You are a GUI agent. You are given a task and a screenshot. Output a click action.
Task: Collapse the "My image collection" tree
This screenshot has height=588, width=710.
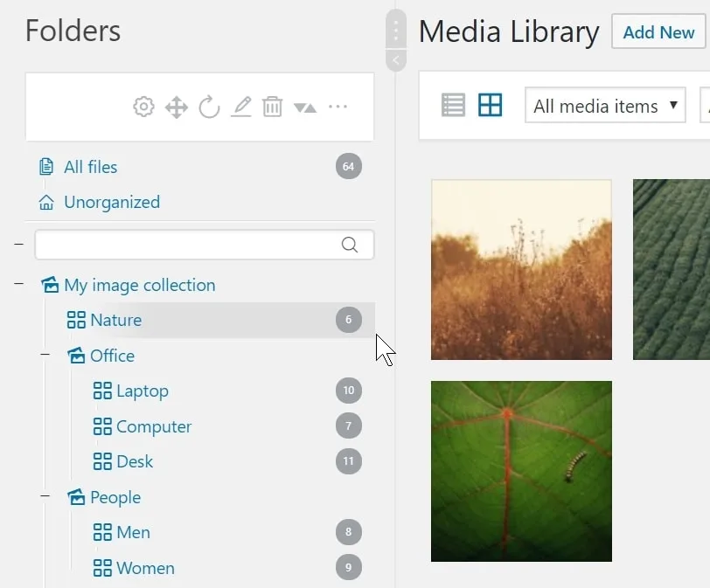18,285
